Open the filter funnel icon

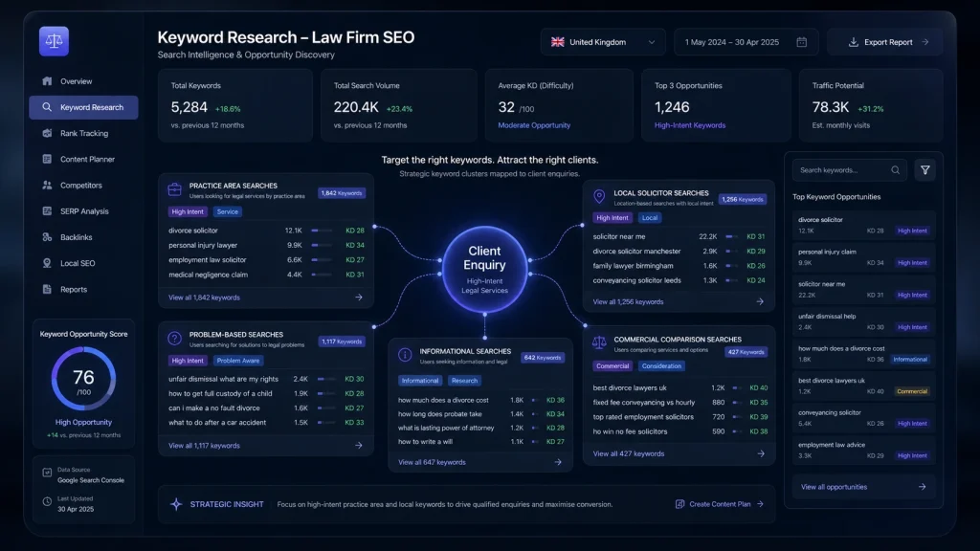925,170
